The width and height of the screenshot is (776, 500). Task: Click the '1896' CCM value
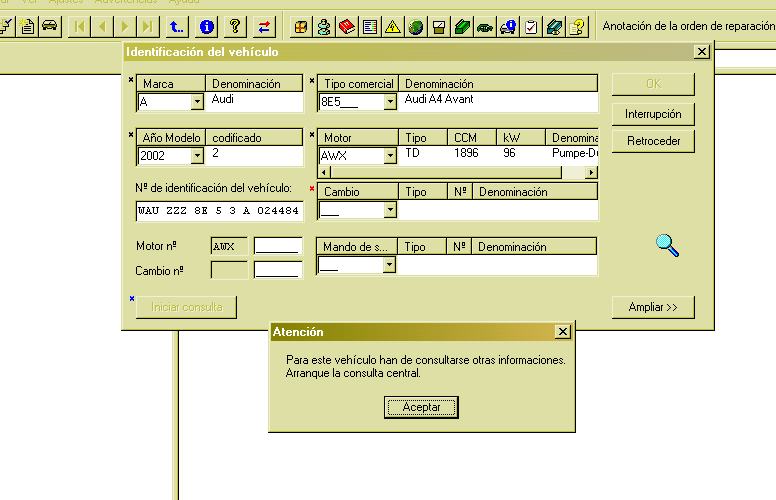click(466, 153)
